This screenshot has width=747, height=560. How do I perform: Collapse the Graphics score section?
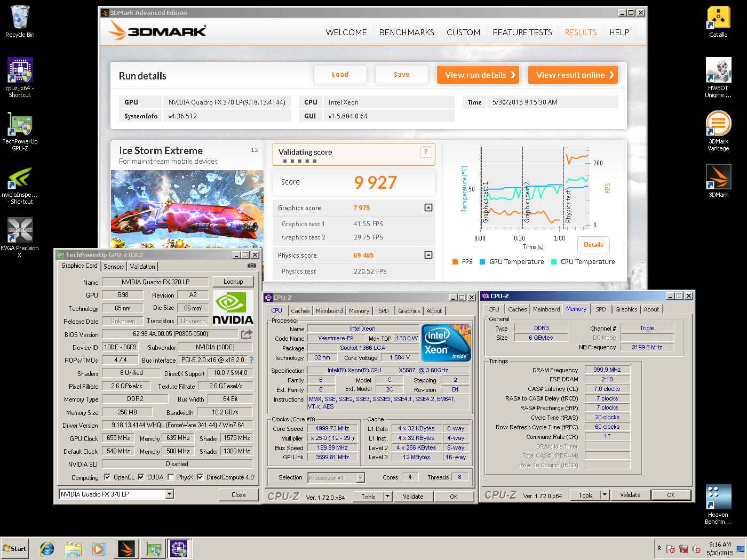(428, 207)
